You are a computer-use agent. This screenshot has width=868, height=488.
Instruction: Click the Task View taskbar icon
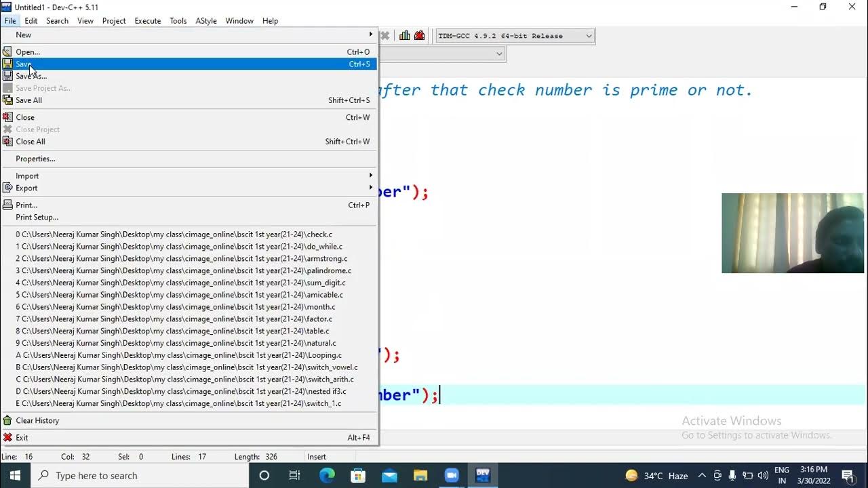click(x=295, y=476)
